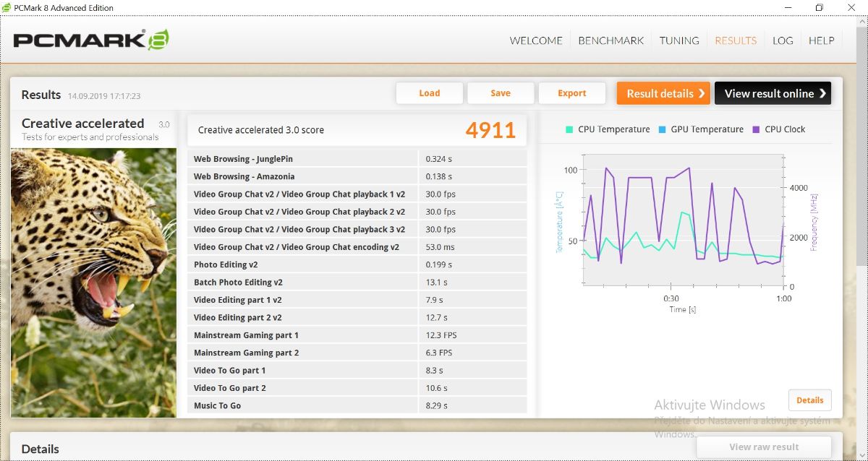
Task: Click the Load button
Action: click(x=430, y=93)
